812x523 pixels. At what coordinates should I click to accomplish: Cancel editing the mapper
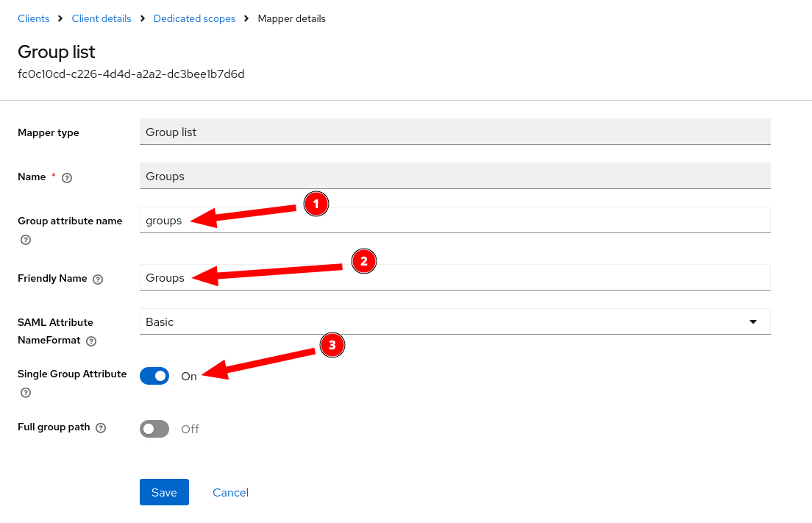coord(230,492)
